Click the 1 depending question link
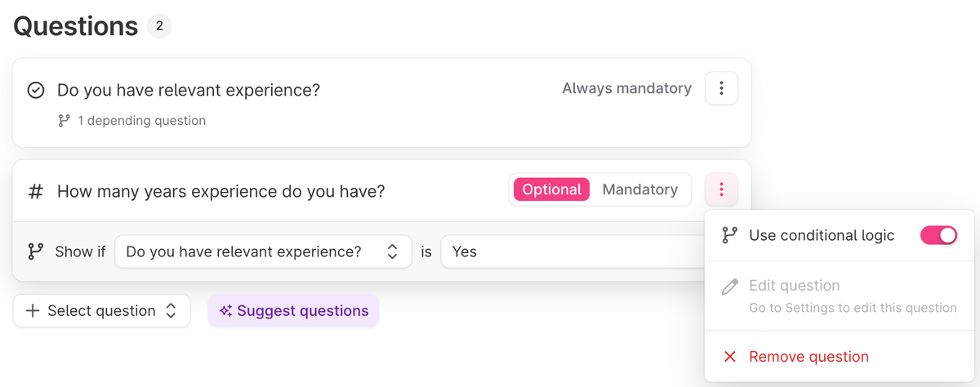Image resolution: width=980 pixels, height=387 pixels. tap(141, 121)
